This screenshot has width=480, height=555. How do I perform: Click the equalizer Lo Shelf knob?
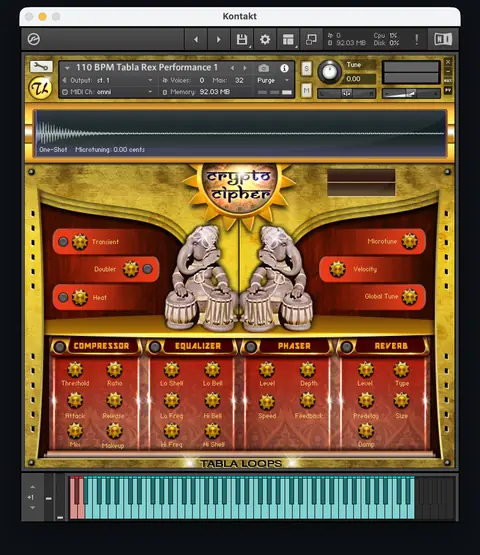pos(172,370)
